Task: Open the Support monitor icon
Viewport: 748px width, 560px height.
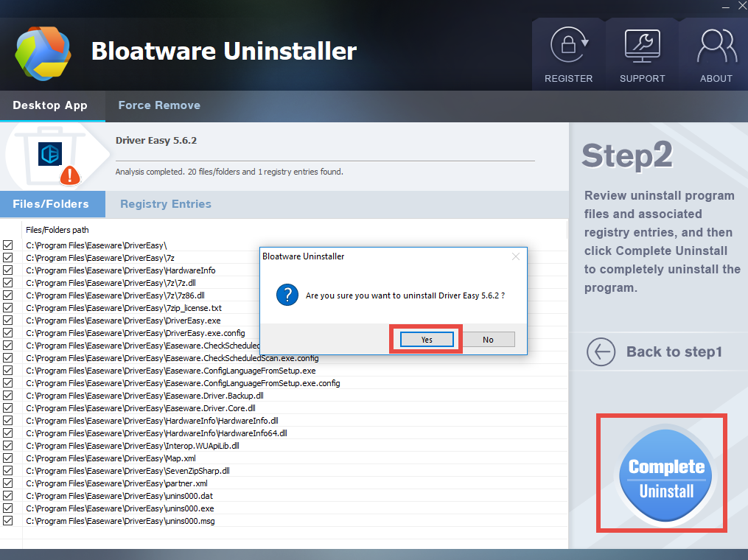Action: click(x=643, y=46)
